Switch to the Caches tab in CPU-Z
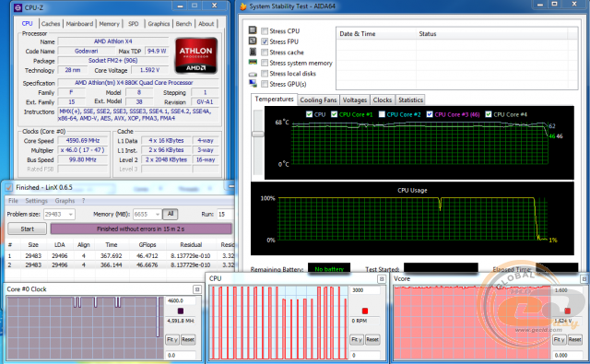Screen dimensions: 590x364 click(x=51, y=24)
